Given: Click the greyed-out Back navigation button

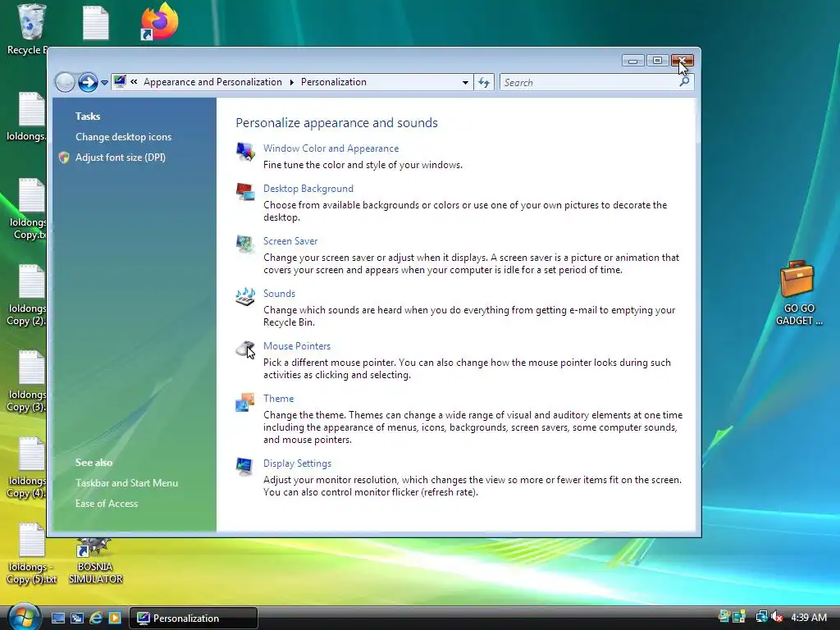Looking at the screenshot, I should pyautogui.click(x=65, y=83).
